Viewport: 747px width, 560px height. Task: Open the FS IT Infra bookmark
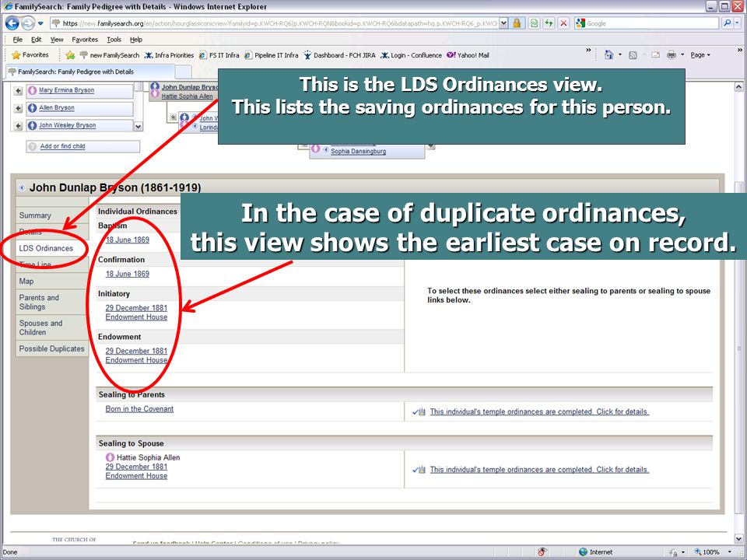pos(219,55)
